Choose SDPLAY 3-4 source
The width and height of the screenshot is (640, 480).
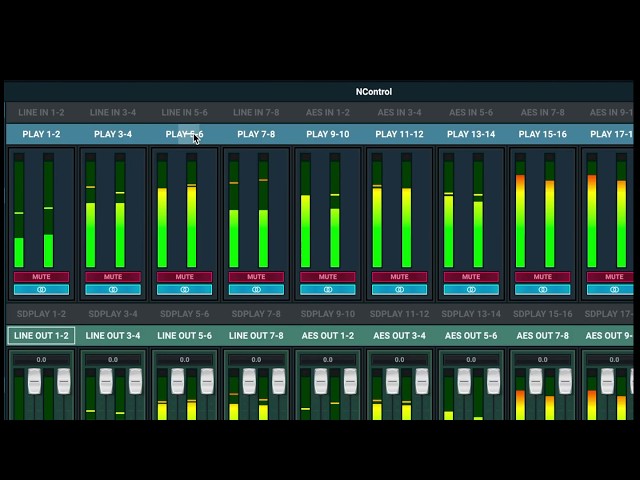[113, 314]
